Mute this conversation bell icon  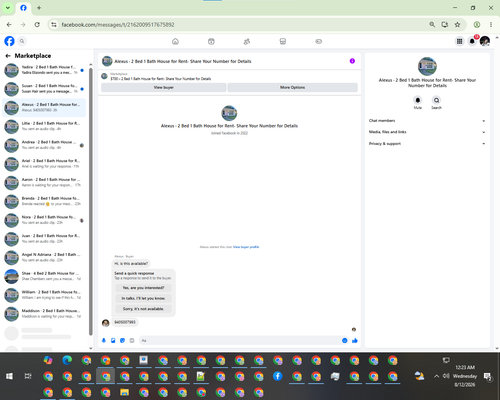pos(418,100)
